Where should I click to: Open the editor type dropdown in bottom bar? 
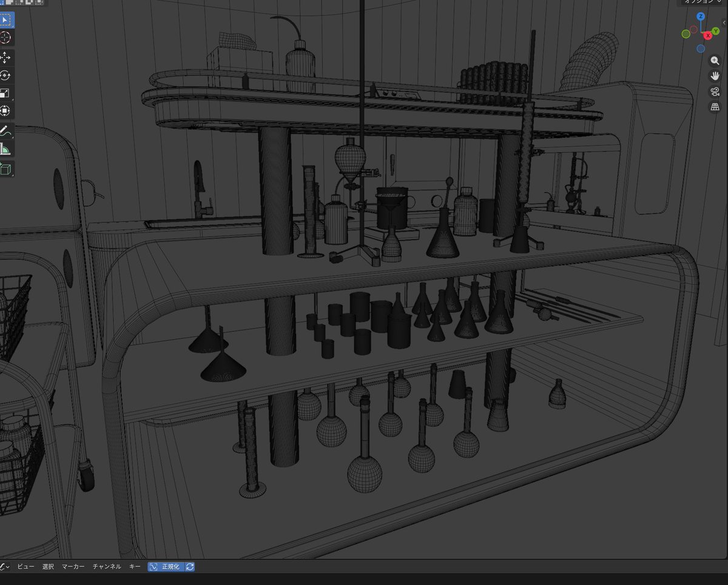click(x=5, y=566)
